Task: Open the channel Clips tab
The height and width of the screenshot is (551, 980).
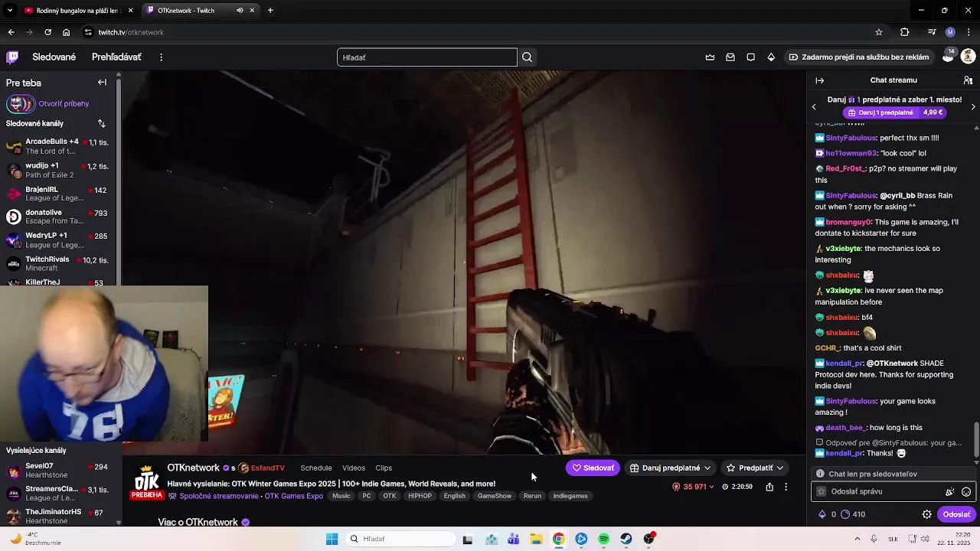Action: [384, 468]
